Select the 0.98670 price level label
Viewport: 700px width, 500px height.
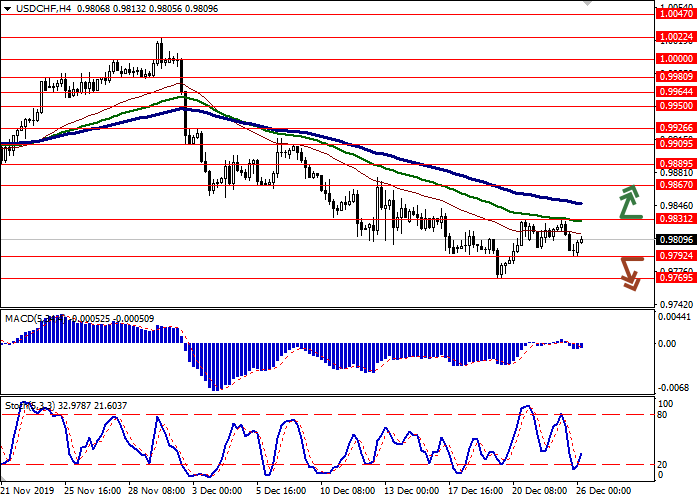tap(676, 185)
